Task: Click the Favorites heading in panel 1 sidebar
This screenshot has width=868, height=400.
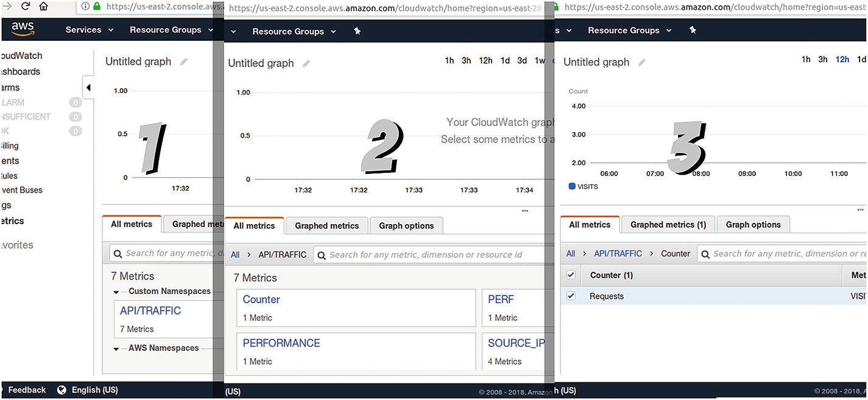Action: pos(16,245)
